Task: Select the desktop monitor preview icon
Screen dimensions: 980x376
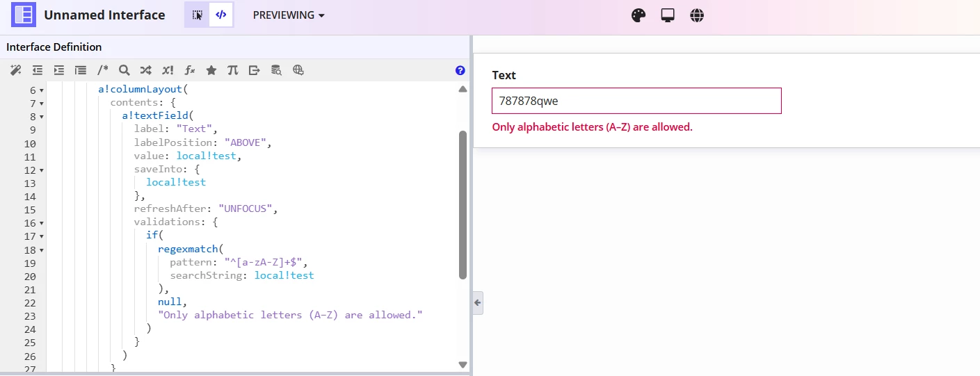Action: (668, 15)
